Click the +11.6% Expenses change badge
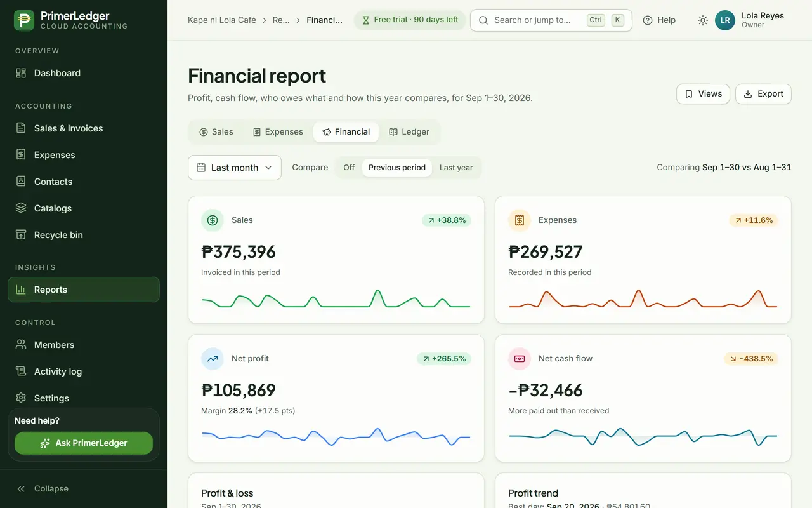The image size is (812, 508). coord(754,220)
